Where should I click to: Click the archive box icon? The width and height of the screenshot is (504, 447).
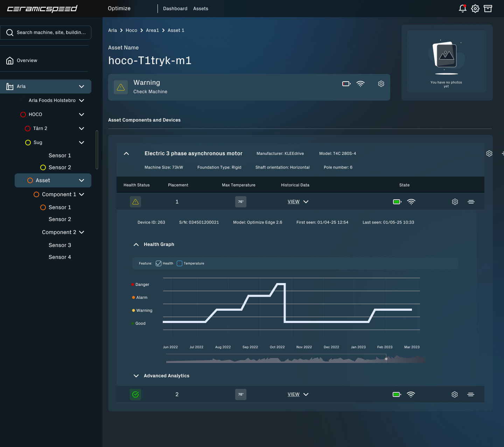tap(488, 8)
